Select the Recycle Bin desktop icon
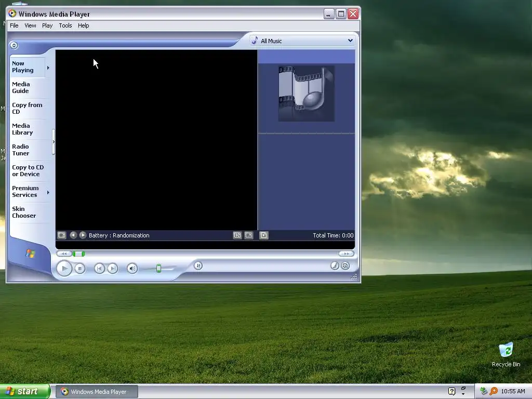Image resolution: width=532 pixels, height=399 pixels. [x=506, y=355]
